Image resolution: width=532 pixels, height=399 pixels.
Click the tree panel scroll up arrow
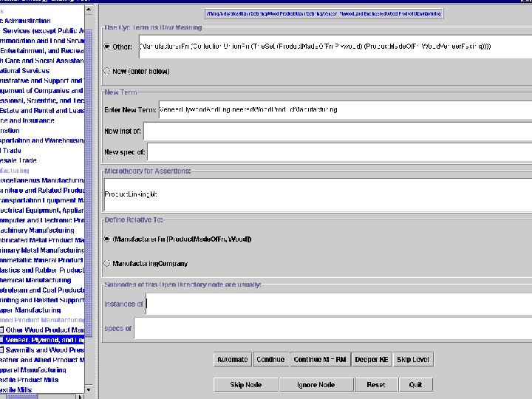click(89, 10)
